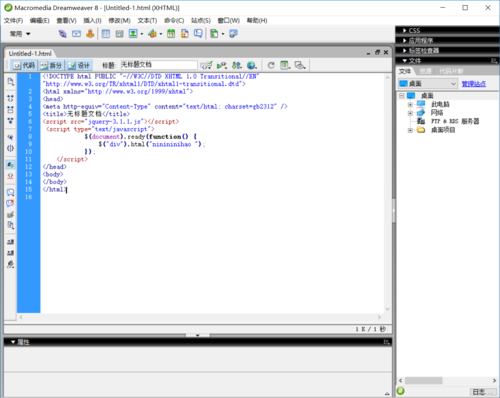Switch to Design view (设计)
Viewport: 500px width, 398px height.
[79, 65]
